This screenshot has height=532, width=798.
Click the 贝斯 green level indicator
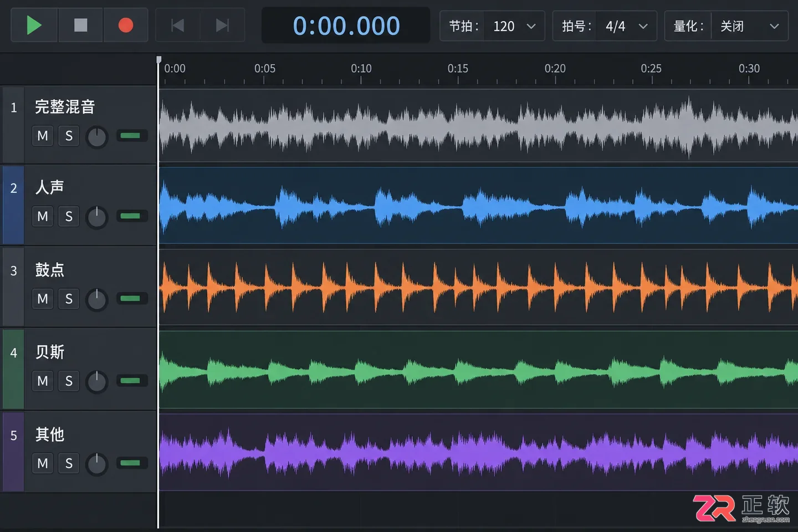tap(132, 381)
